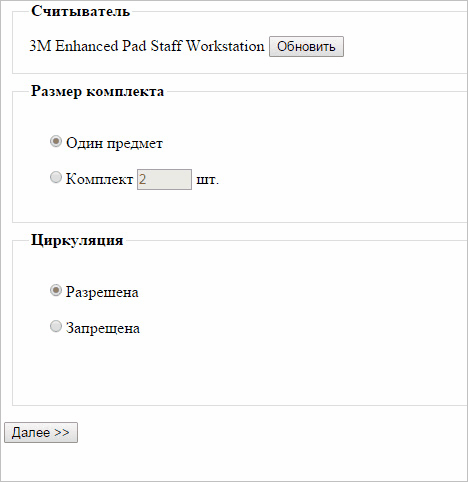This screenshot has width=468, height=482.
Task: Click the Размер комплекта group heading
Action: pyautogui.click(x=97, y=91)
